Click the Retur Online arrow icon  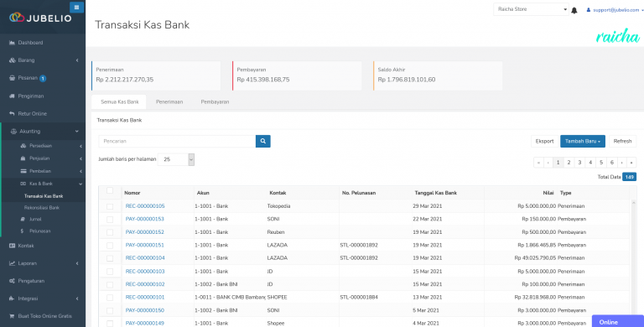(x=12, y=114)
